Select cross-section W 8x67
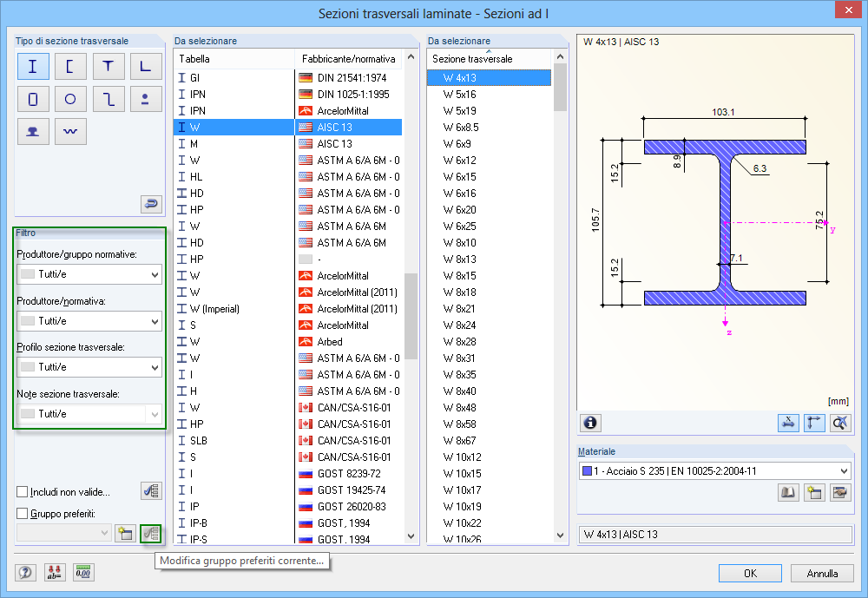The height and width of the screenshot is (598, 868). (490, 440)
